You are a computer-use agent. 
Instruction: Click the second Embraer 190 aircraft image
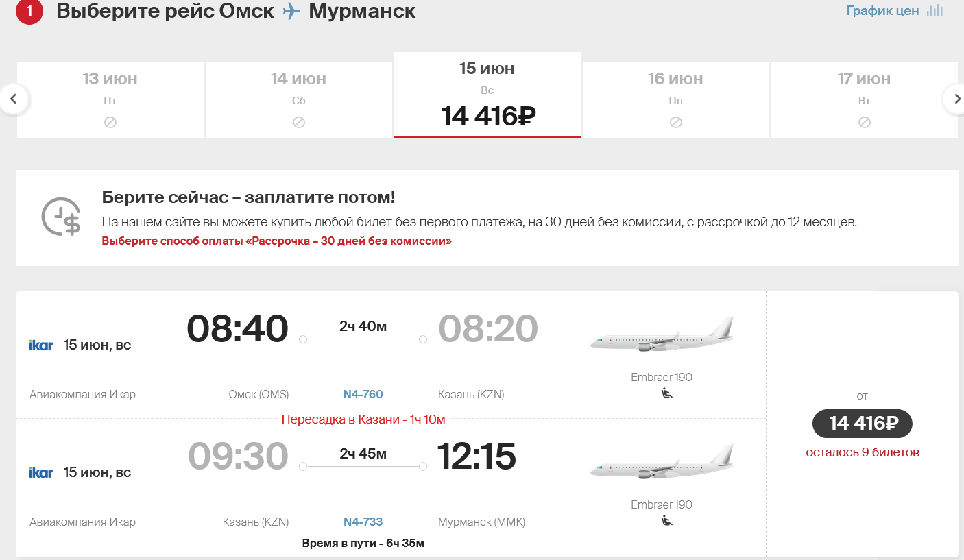click(662, 463)
